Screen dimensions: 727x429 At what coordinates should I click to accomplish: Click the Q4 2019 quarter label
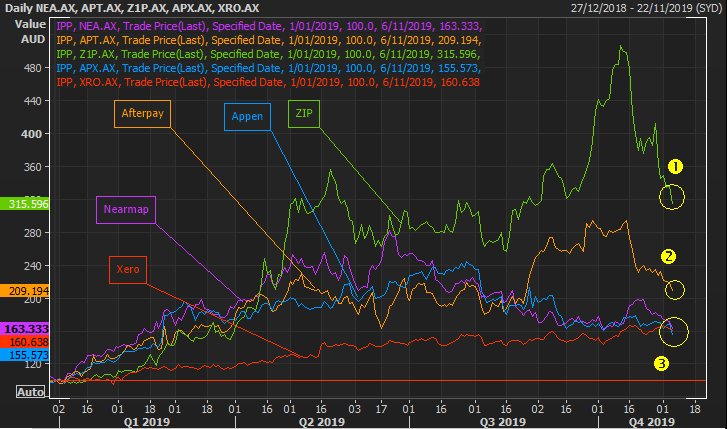651,422
